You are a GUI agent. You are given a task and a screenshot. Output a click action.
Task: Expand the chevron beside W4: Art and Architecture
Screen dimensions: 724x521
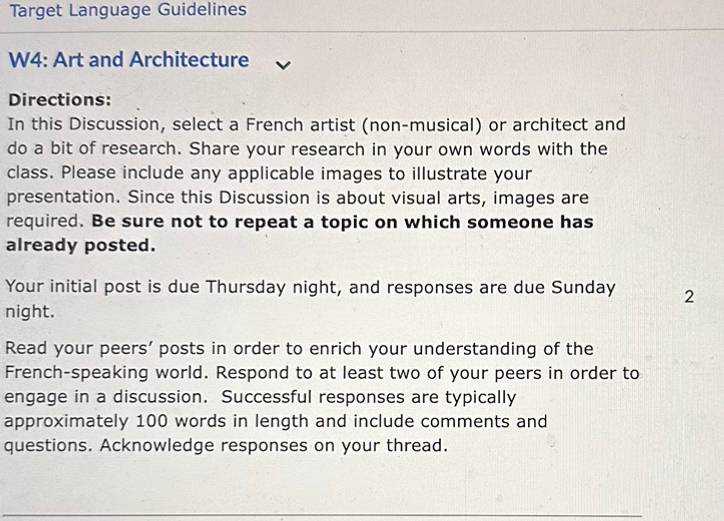click(283, 65)
